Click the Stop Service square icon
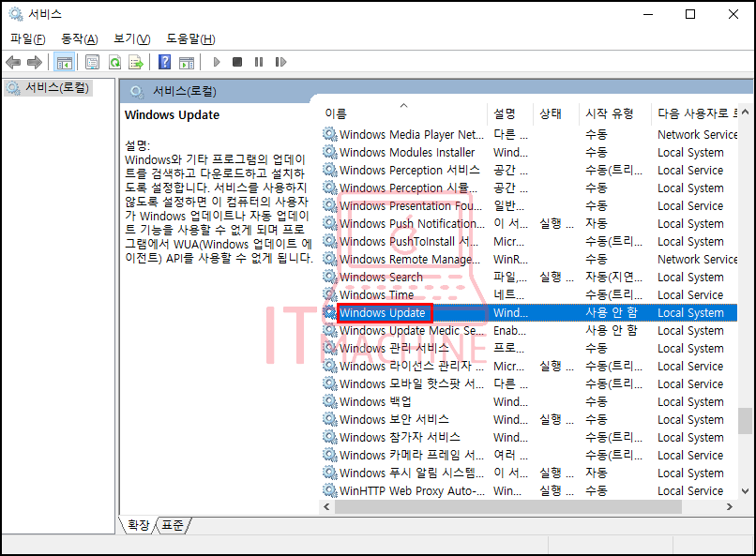 (x=237, y=62)
